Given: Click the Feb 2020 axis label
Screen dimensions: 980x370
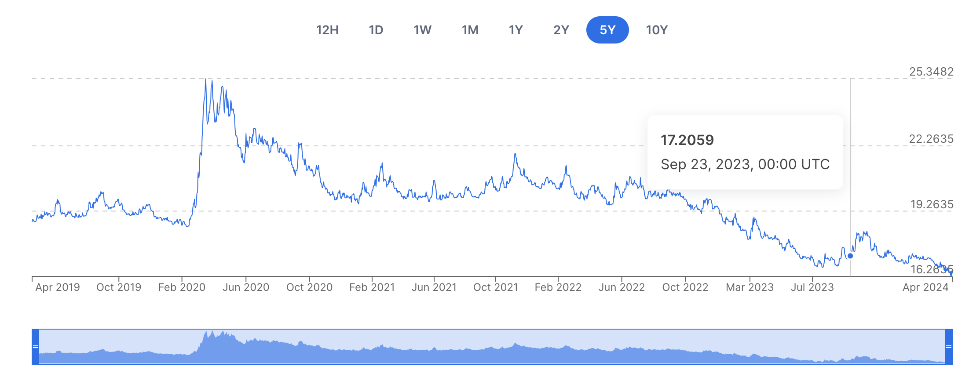Looking at the screenshot, I should [x=182, y=287].
